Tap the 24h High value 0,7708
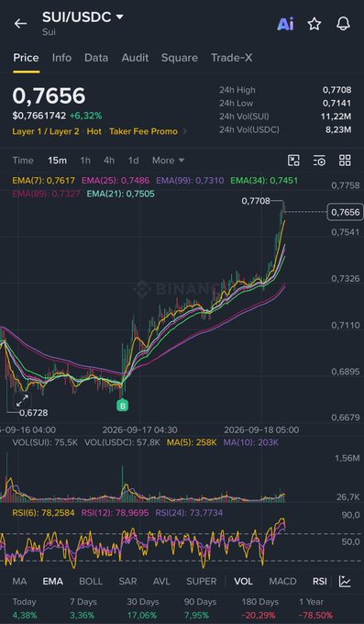The height and width of the screenshot is (624, 364). click(336, 90)
